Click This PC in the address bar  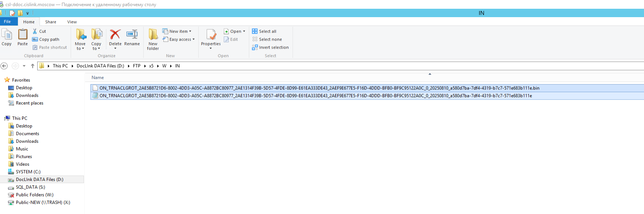pos(60,66)
